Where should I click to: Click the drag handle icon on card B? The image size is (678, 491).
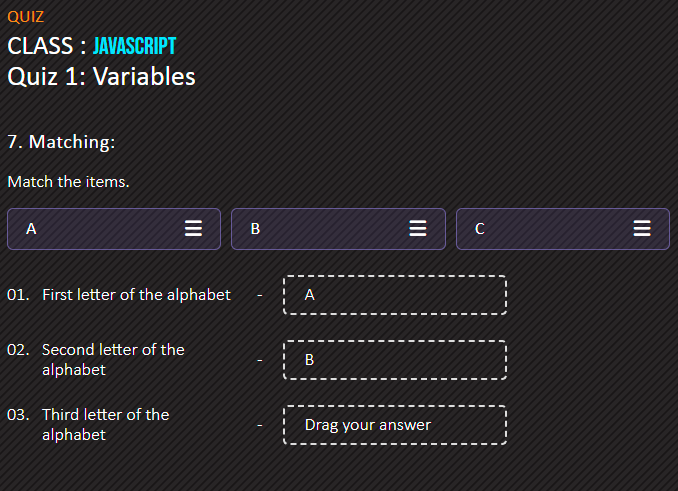coord(418,228)
